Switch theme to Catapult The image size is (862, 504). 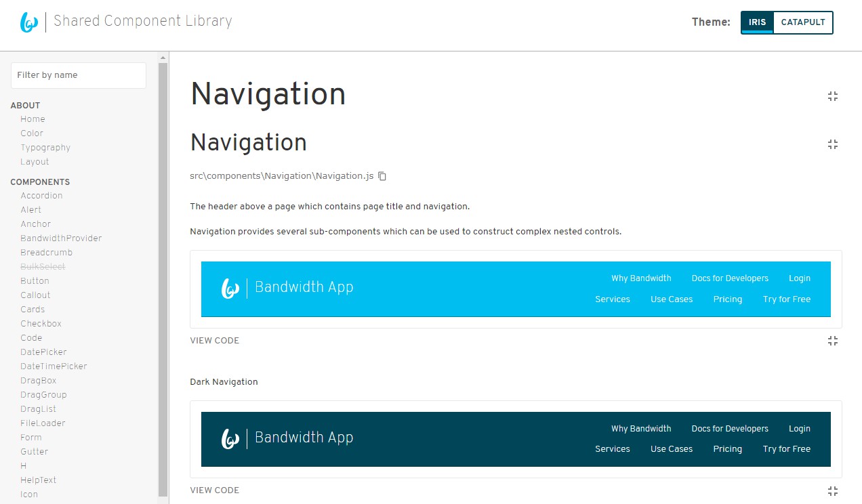click(x=802, y=22)
